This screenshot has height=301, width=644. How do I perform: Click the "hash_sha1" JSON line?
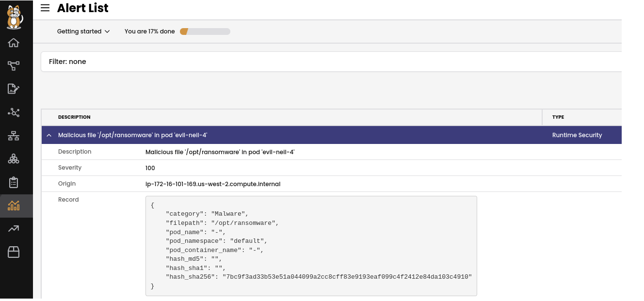tap(196, 268)
